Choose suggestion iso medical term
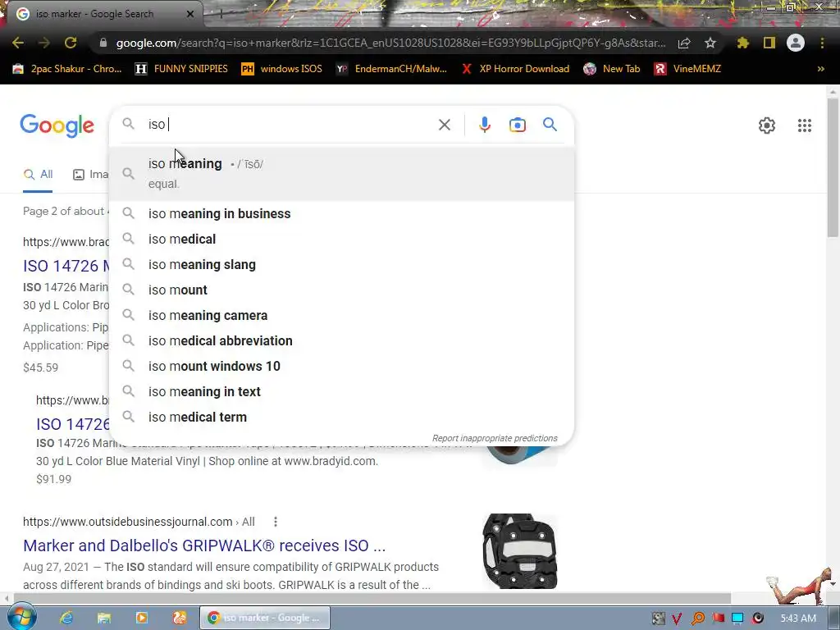This screenshot has height=630, width=840. tap(341, 418)
